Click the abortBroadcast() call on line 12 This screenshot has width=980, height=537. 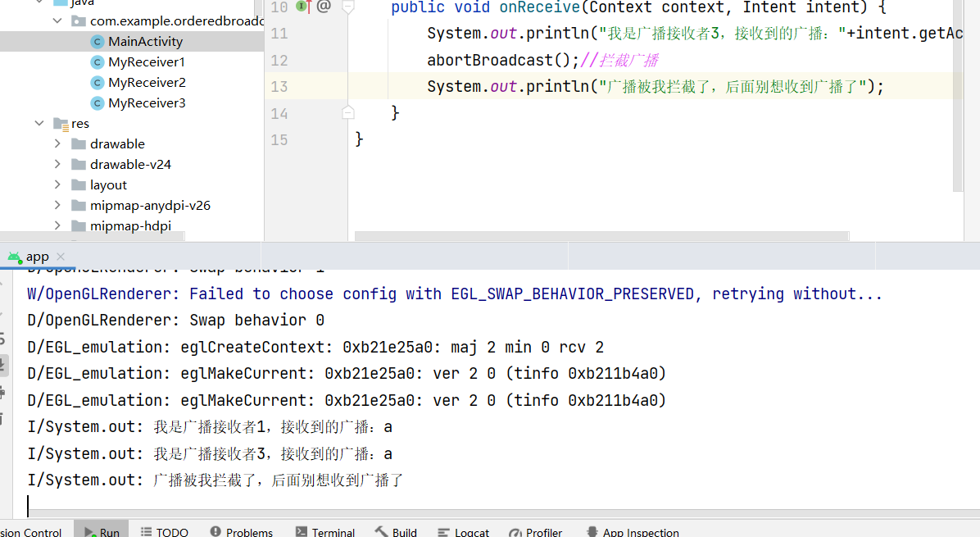(504, 61)
